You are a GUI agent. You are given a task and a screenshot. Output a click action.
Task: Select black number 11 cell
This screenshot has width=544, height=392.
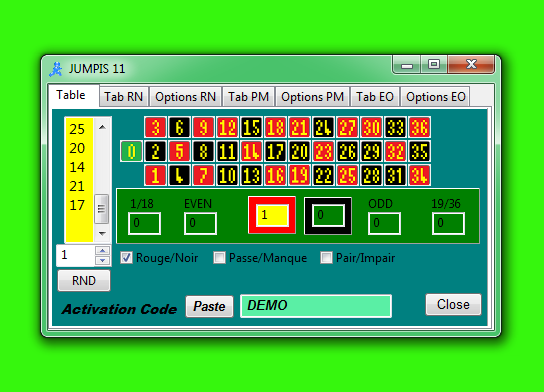(x=227, y=151)
